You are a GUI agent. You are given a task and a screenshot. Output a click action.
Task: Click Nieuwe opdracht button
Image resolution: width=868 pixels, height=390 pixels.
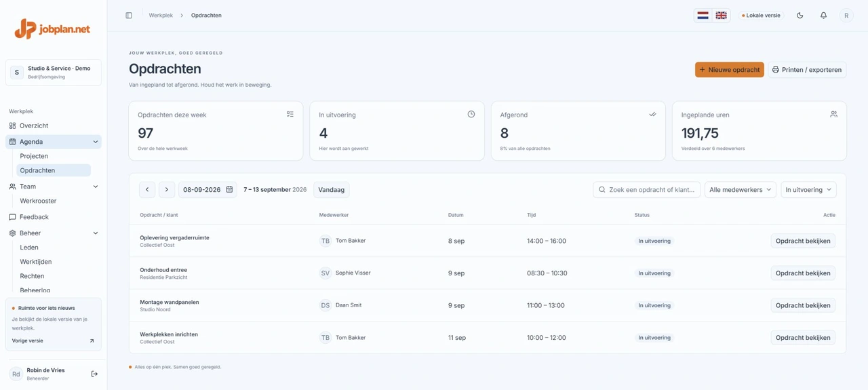click(729, 70)
